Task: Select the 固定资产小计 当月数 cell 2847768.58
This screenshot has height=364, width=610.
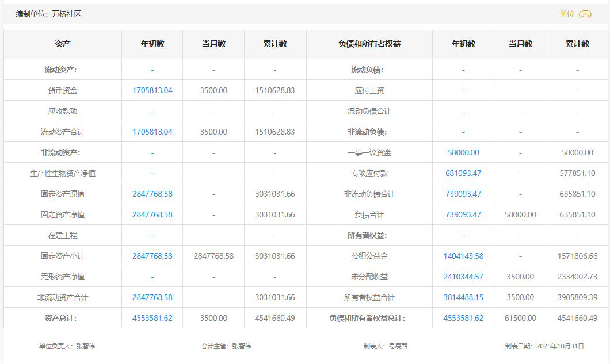Action: tap(213, 256)
